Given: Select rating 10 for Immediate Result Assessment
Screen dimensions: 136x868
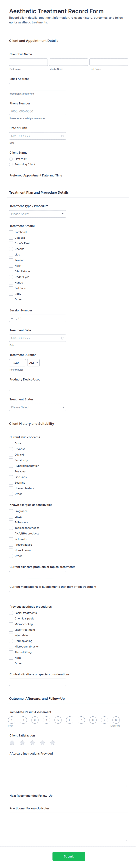Looking at the screenshot, I should pos(116,720).
